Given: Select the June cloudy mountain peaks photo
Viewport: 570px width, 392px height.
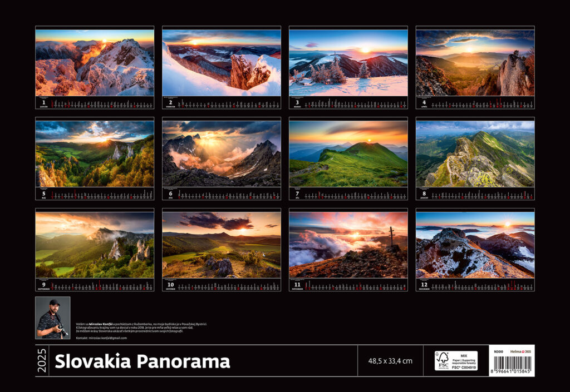Looking at the screenshot, I should [222, 153].
